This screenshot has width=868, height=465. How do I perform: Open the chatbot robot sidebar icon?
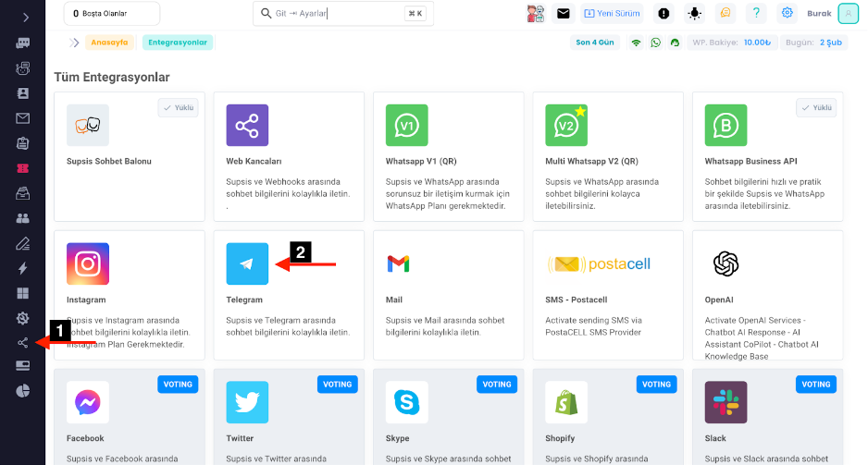click(23, 68)
